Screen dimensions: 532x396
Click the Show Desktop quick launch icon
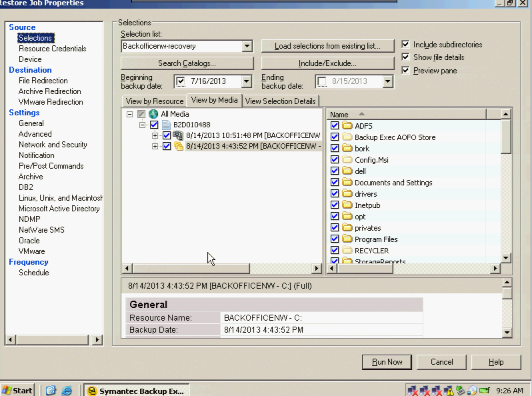pos(51,391)
